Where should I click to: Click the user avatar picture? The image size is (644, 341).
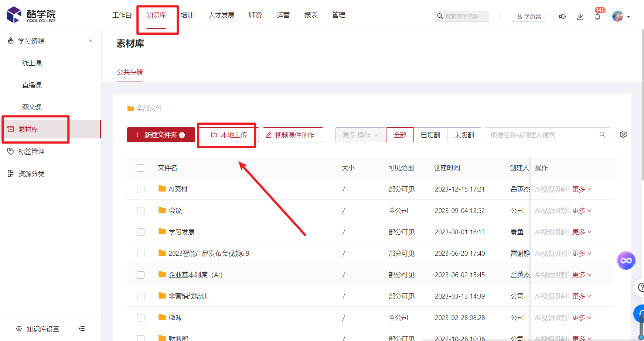point(617,16)
